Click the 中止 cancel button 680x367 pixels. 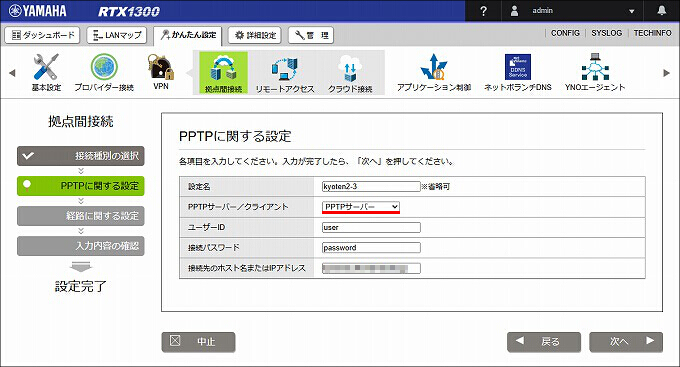click(x=199, y=342)
